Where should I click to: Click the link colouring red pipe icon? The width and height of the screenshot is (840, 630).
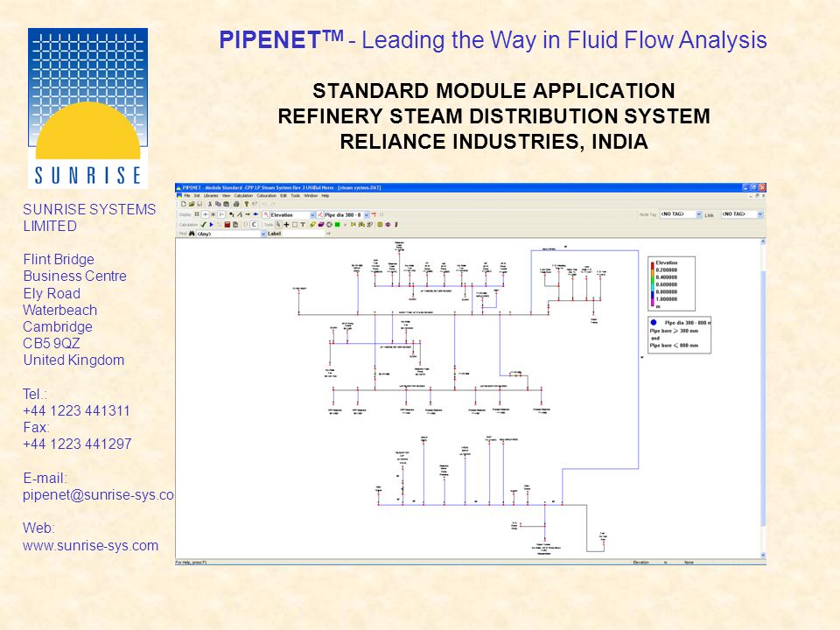pos(320,215)
